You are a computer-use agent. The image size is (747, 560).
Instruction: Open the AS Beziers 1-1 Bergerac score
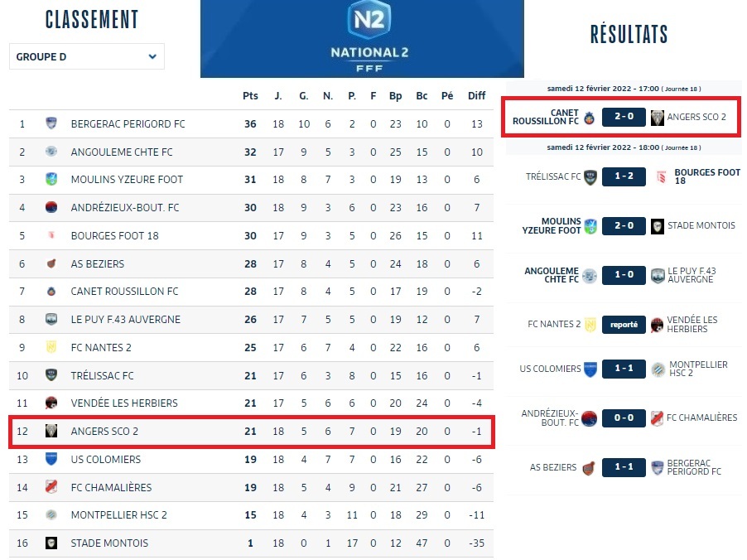[624, 468]
